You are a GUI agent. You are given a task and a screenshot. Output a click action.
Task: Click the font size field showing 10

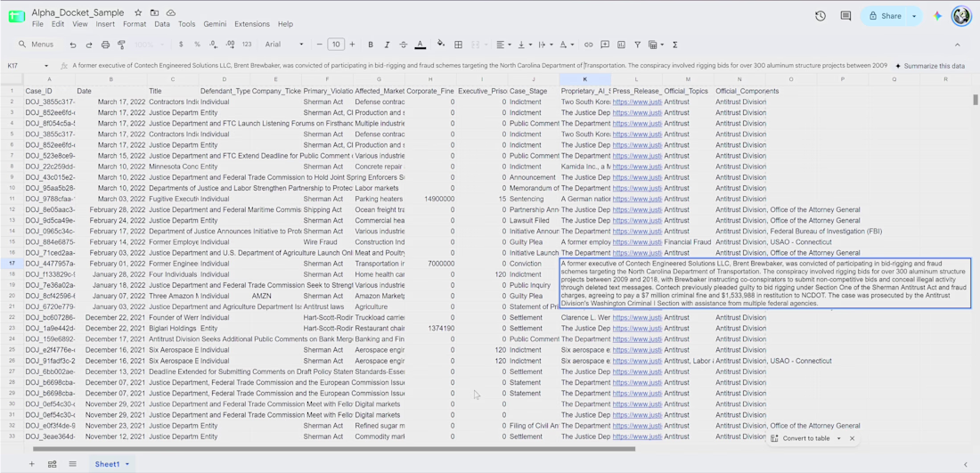(336, 45)
